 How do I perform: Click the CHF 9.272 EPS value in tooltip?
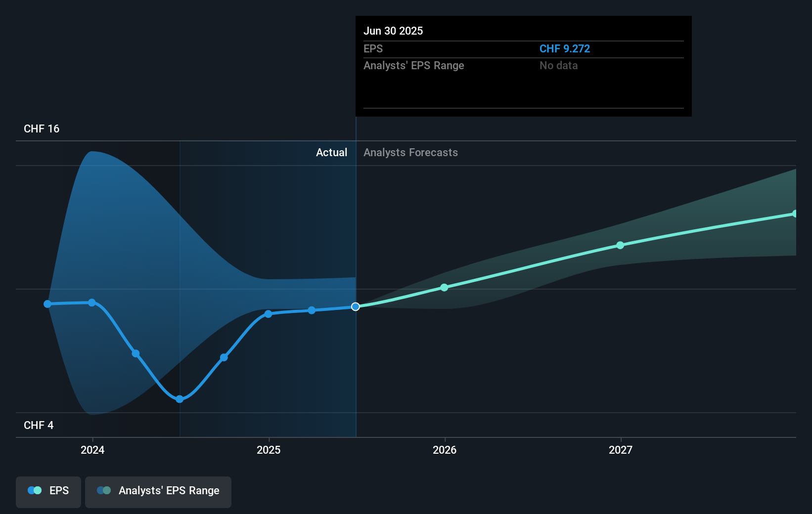click(565, 48)
